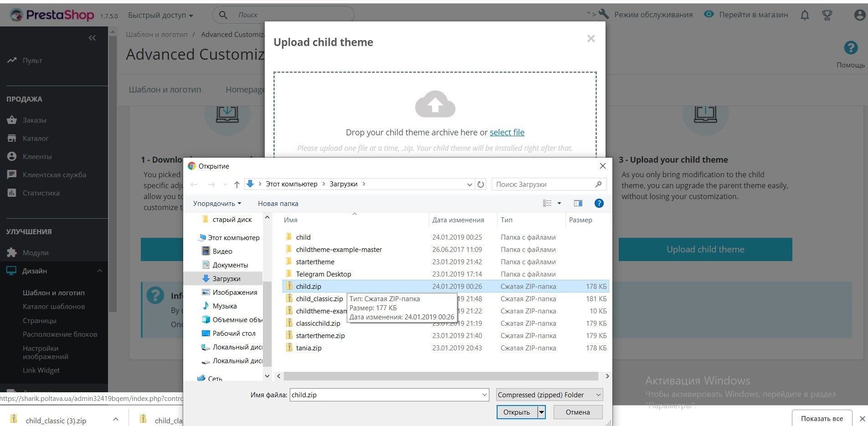The height and width of the screenshot is (426, 868).
Task: Click the maintenance mode wrench icon
Action: click(604, 14)
